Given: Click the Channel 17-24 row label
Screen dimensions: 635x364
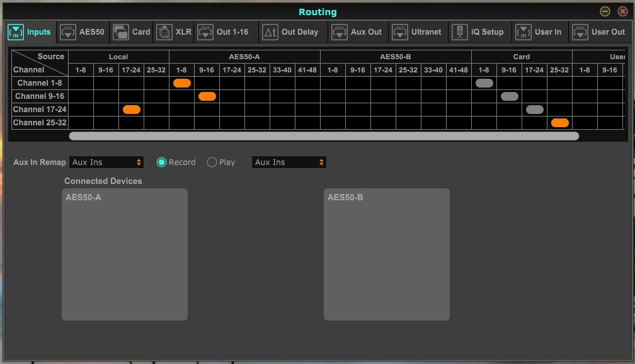Looking at the screenshot, I should pyautogui.click(x=40, y=110).
